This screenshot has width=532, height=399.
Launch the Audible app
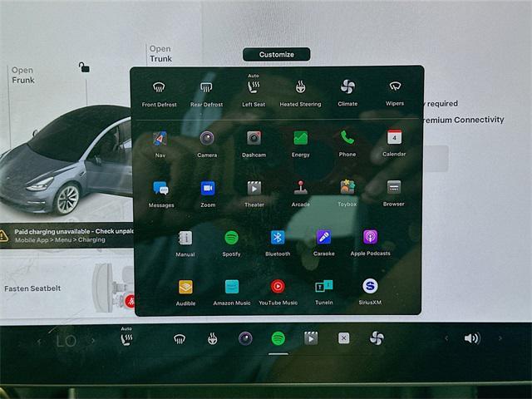(x=185, y=293)
